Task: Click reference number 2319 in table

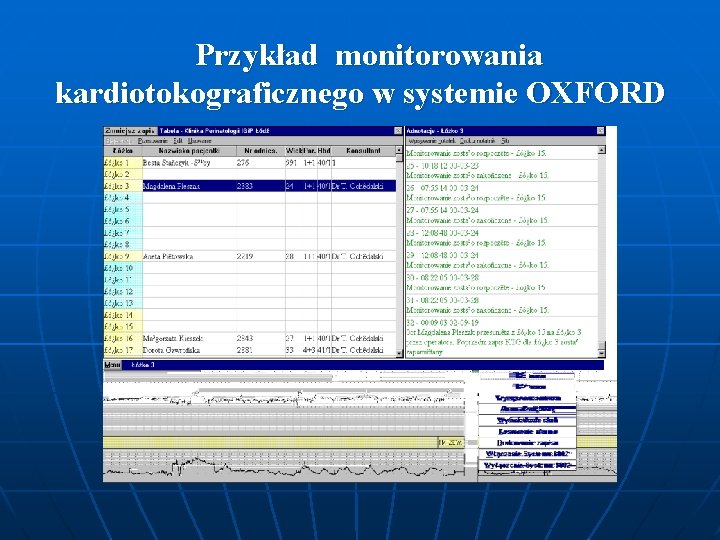Action: [245, 256]
